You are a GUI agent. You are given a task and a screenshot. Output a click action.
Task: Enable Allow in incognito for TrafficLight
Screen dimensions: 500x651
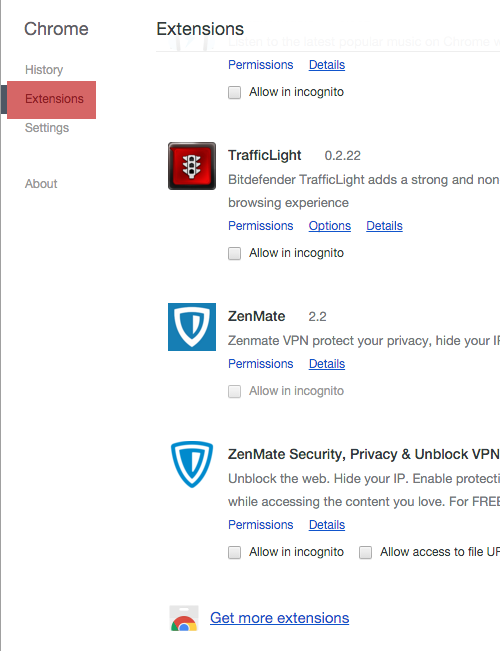tap(234, 253)
